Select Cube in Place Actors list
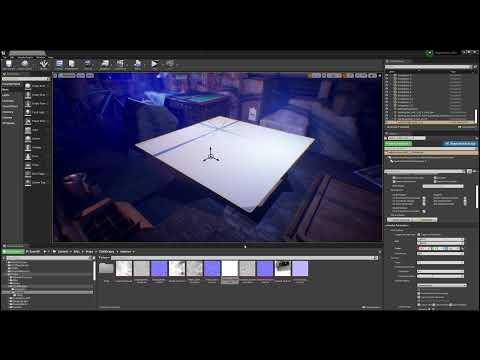480x360 pixels. 37,130
